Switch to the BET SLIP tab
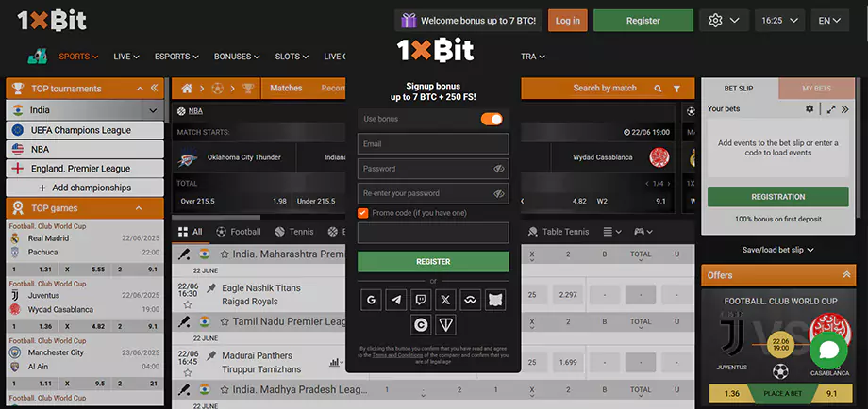Screen dimensions: 868x409 pos(739,89)
